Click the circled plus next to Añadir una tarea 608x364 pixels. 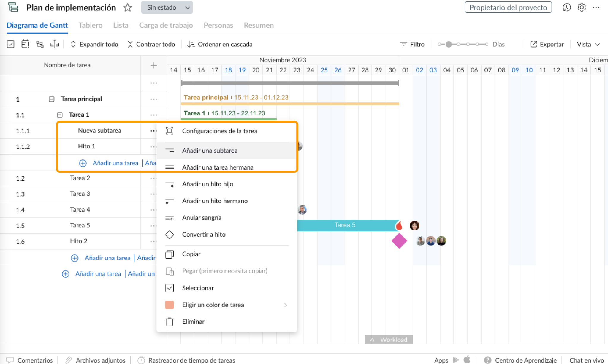[83, 163]
